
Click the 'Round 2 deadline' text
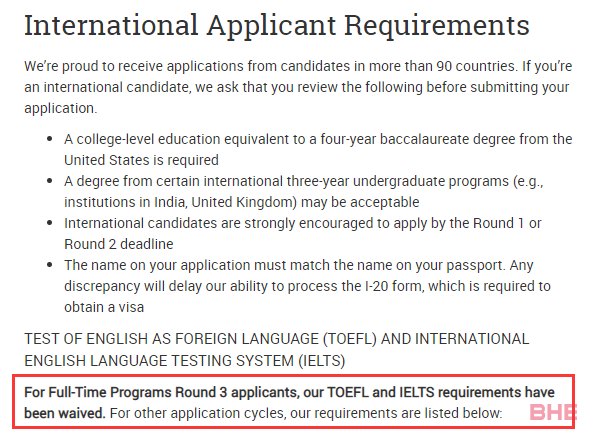119,244
